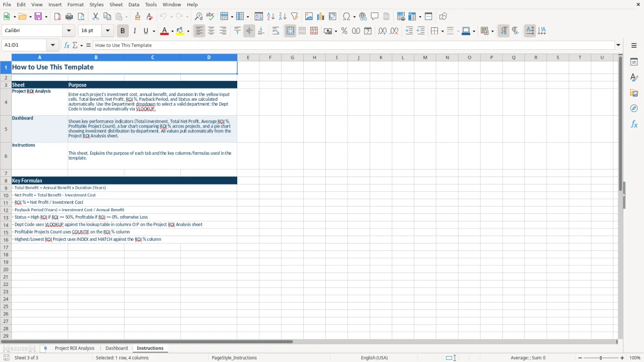Click the Cut scissors icon

[96, 17]
